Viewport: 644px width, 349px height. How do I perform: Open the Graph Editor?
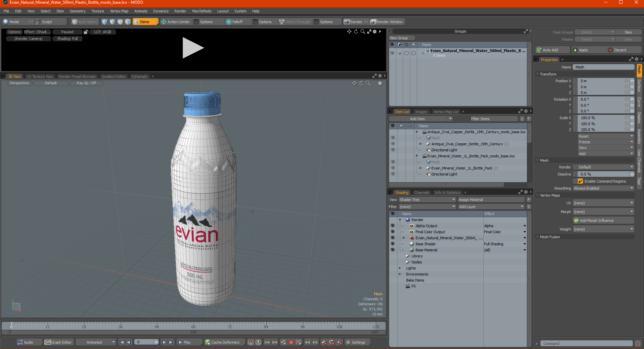pos(58,342)
